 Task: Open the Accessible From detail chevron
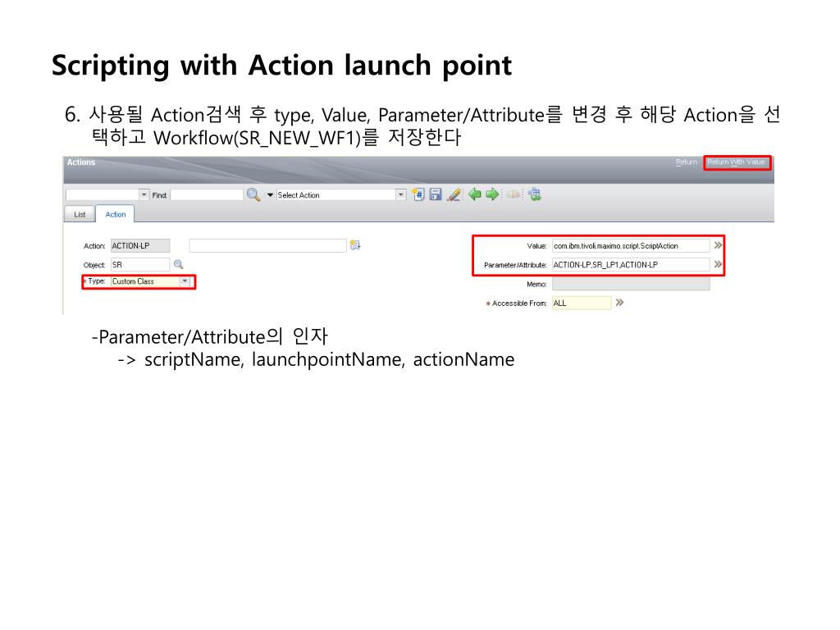point(619,303)
